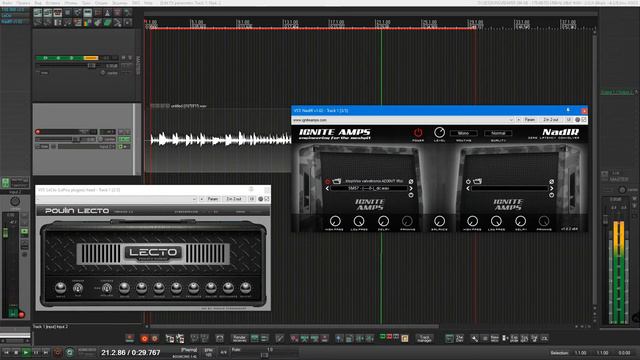Click Pause in the transport bar
This screenshot has width=640, height=360.
pos(36,352)
